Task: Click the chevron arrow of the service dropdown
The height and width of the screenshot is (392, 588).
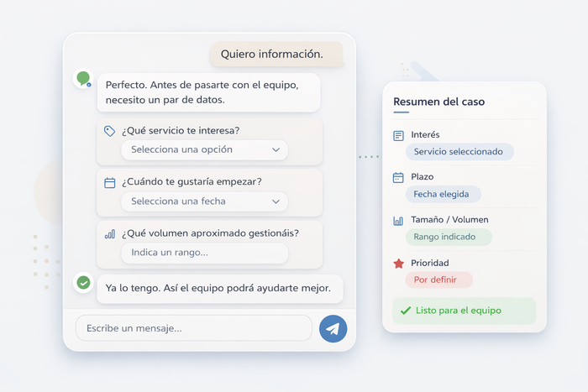Action: coord(276,150)
